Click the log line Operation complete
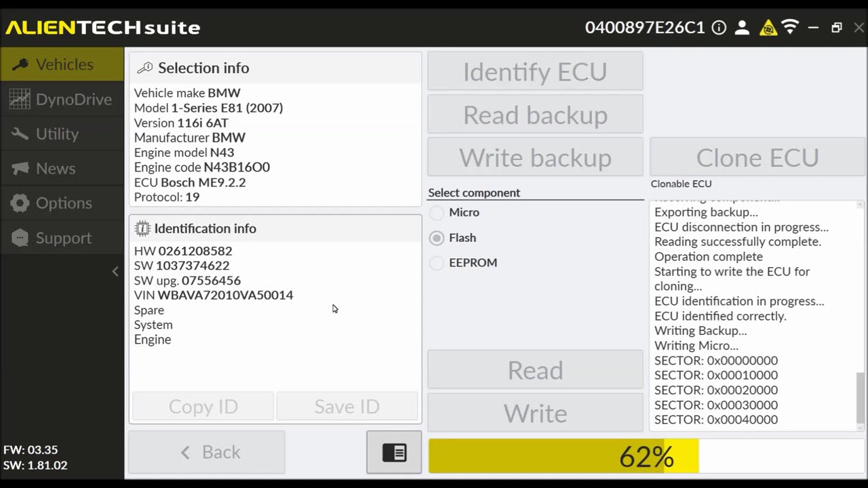Viewport: 868px width, 488px height. click(x=709, y=257)
